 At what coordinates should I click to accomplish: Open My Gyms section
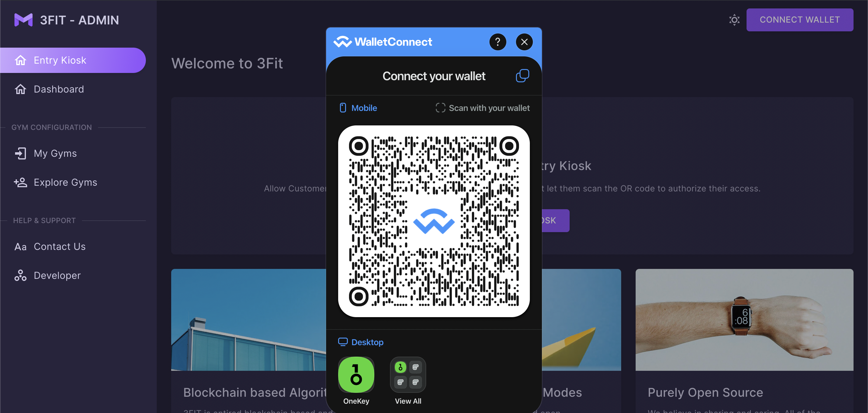(x=55, y=153)
